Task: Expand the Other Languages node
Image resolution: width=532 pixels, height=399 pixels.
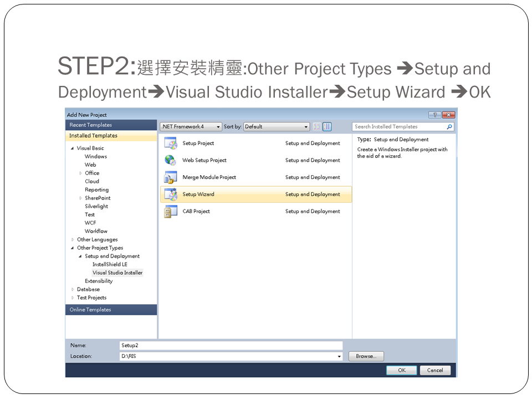Action: click(x=73, y=239)
